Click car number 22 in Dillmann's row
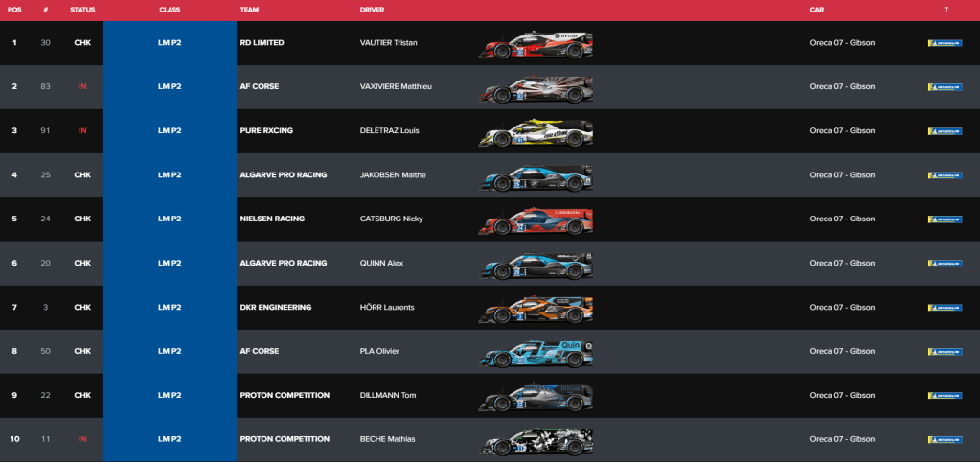 [x=46, y=395]
